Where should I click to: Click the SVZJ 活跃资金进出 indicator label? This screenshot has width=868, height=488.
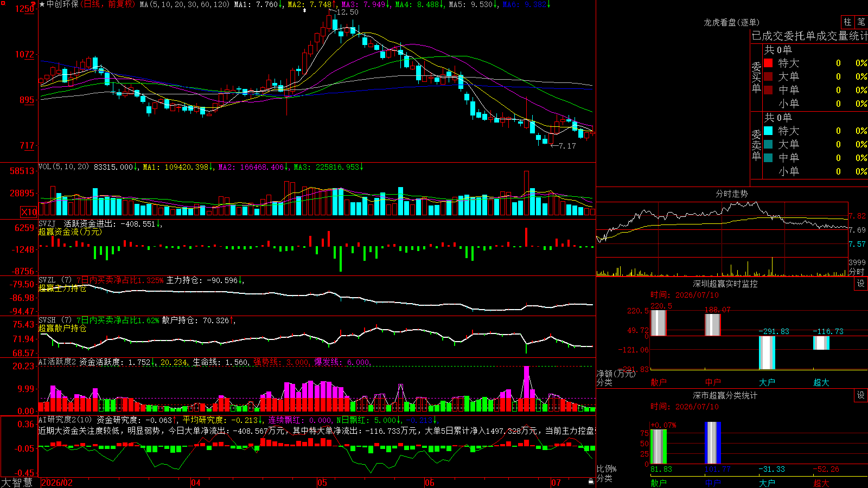(78, 223)
